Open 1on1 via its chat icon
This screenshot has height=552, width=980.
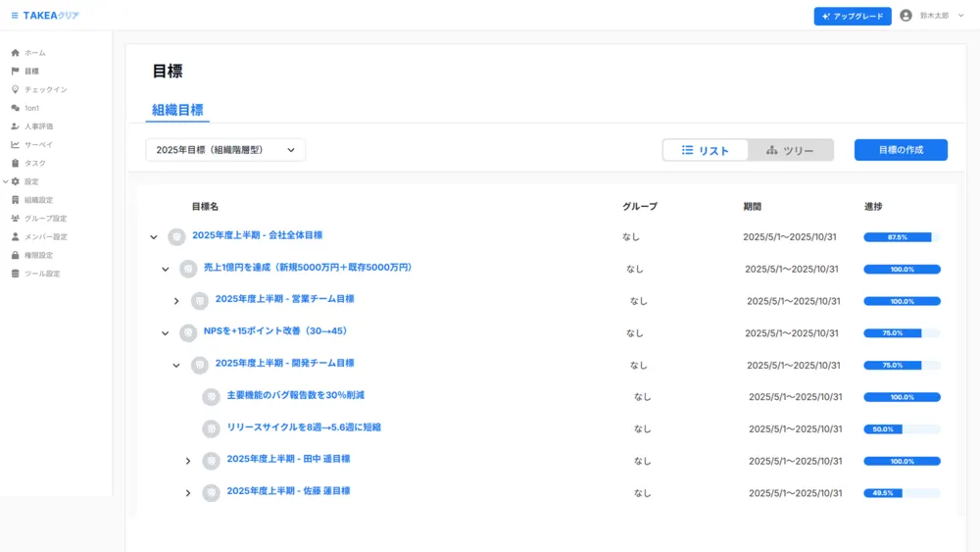pos(15,108)
